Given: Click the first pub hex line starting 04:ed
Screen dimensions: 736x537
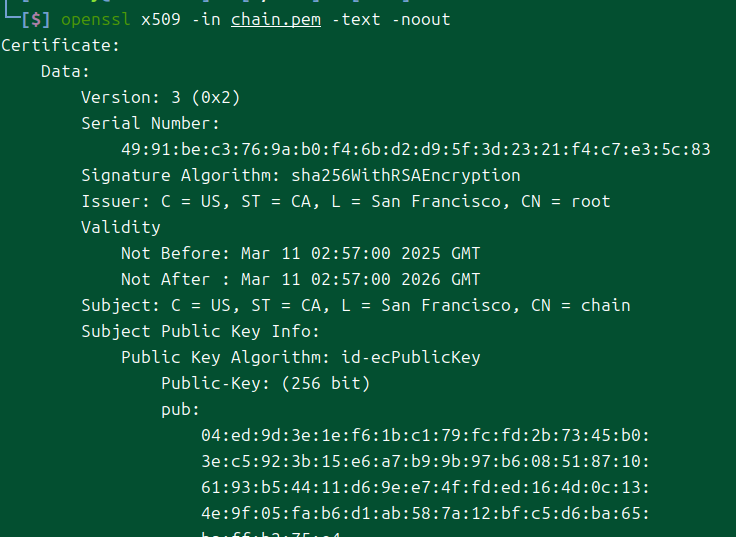Looking at the screenshot, I should (x=425, y=436).
